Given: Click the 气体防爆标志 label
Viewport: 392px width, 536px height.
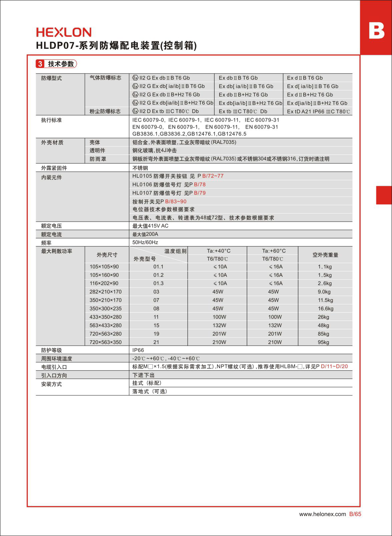Looking at the screenshot, I should (105, 78).
